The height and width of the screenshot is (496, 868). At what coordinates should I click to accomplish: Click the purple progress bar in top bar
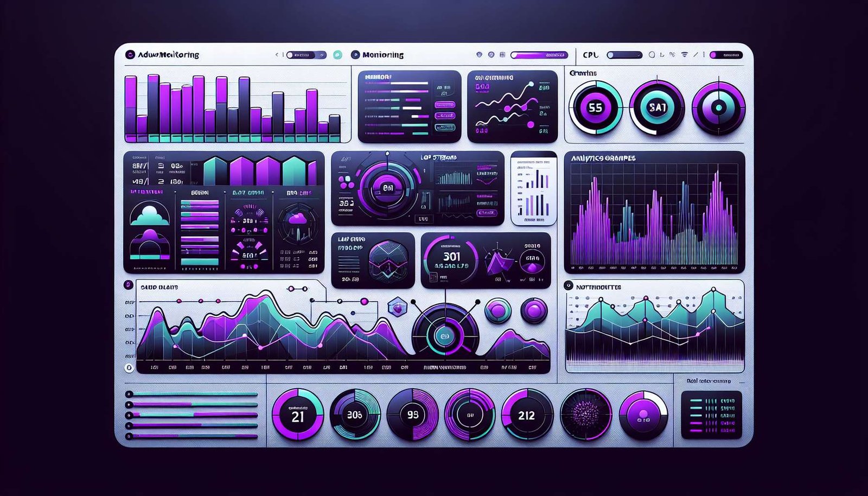coord(539,55)
